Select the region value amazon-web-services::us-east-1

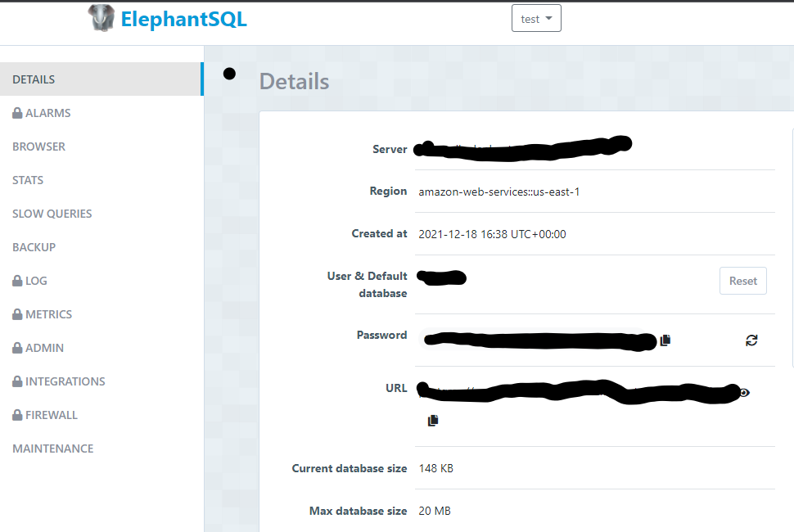(x=499, y=192)
